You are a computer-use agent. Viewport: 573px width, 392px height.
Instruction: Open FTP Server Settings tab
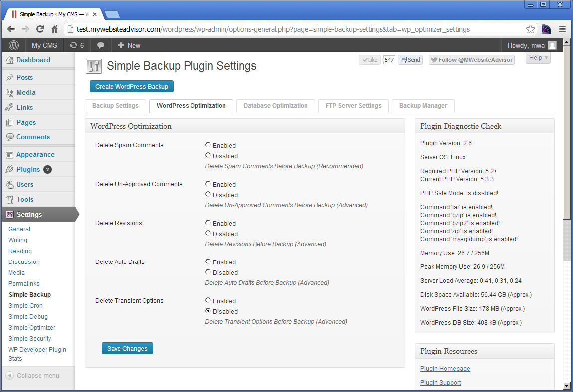(x=354, y=106)
